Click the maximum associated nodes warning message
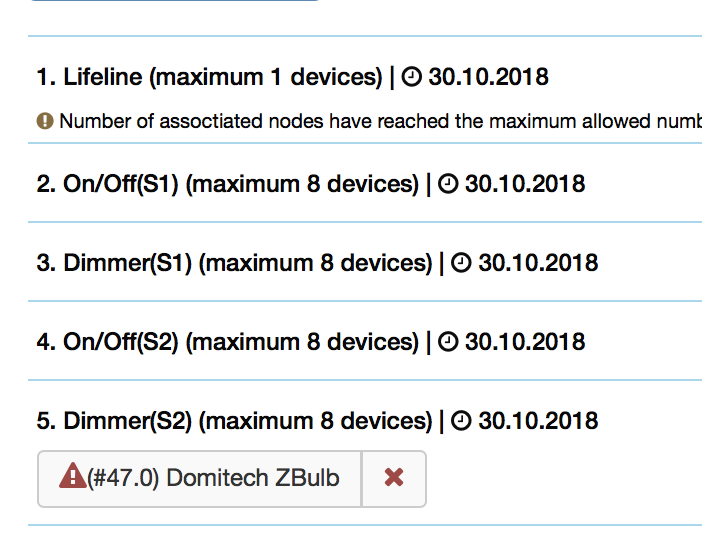 [381, 121]
